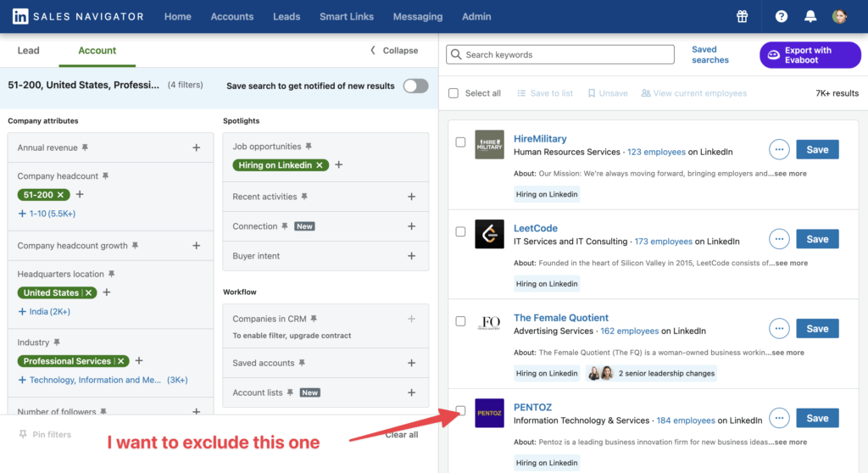The height and width of the screenshot is (473, 868).
Task: Switch to the Account tab
Action: point(97,50)
